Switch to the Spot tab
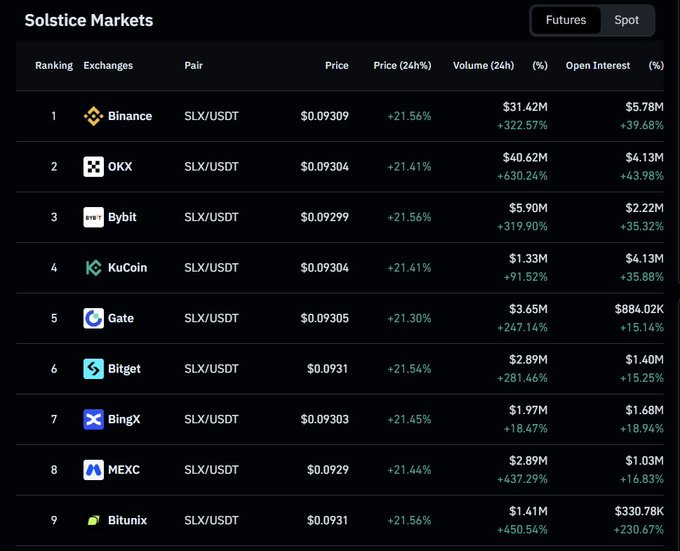Image resolution: width=680 pixels, height=551 pixels. pyautogui.click(x=626, y=20)
